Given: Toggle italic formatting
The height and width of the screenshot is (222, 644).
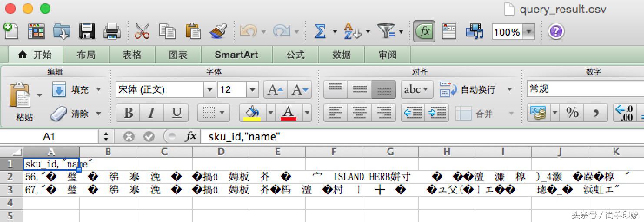Looking at the screenshot, I should [x=152, y=113].
